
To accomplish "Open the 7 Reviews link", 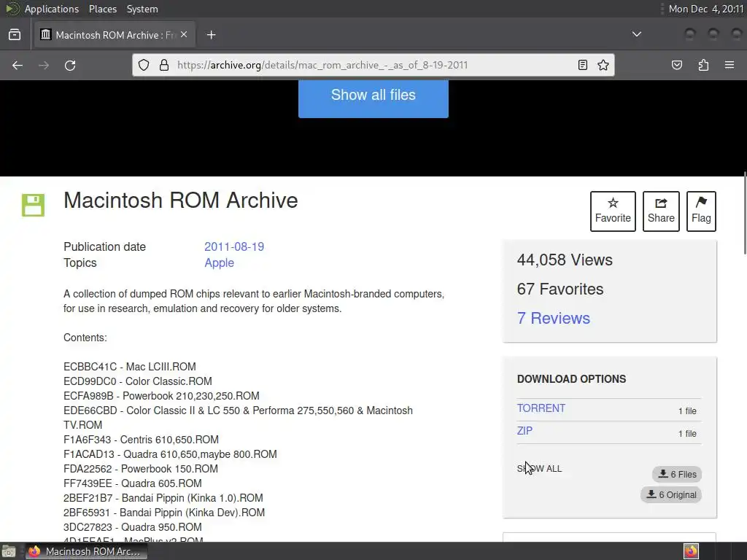I will [553, 318].
